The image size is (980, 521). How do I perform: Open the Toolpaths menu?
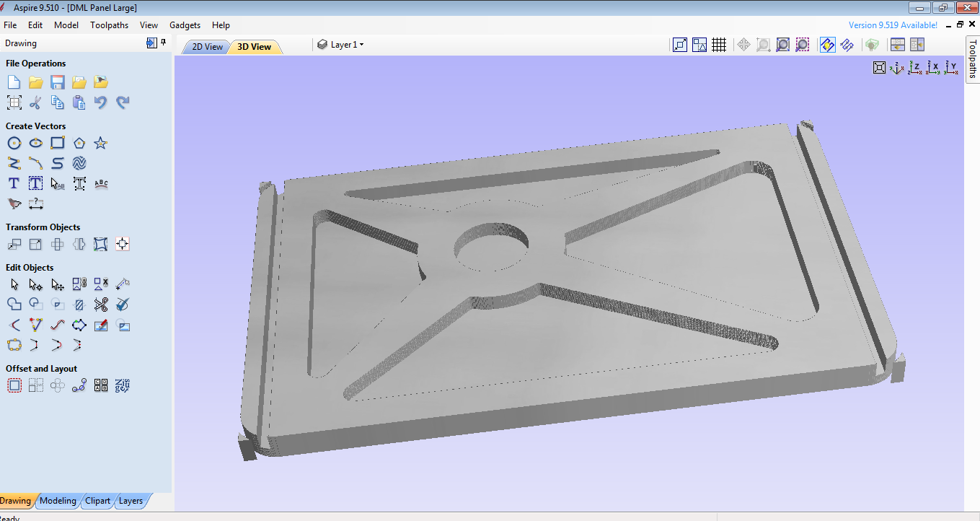109,25
